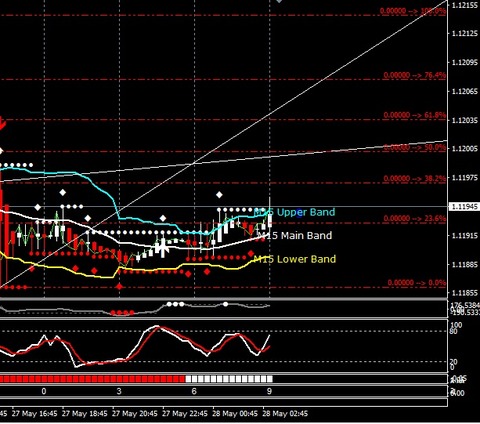Click the number 3 in the bottom indicator
The width and height of the screenshot is (480, 424).
119,391
